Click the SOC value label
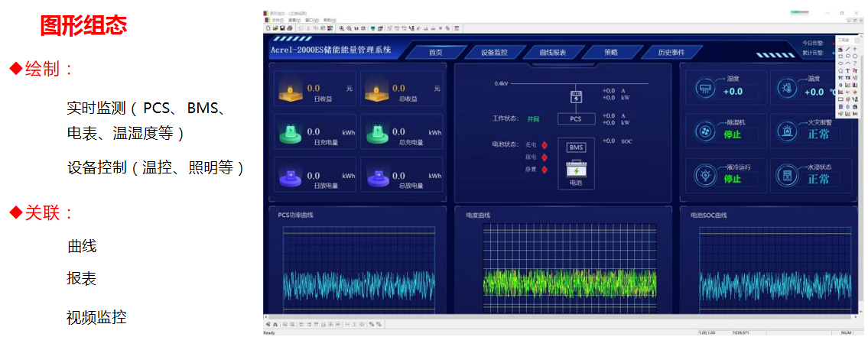The height and width of the screenshot is (337, 868). click(x=626, y=141)
